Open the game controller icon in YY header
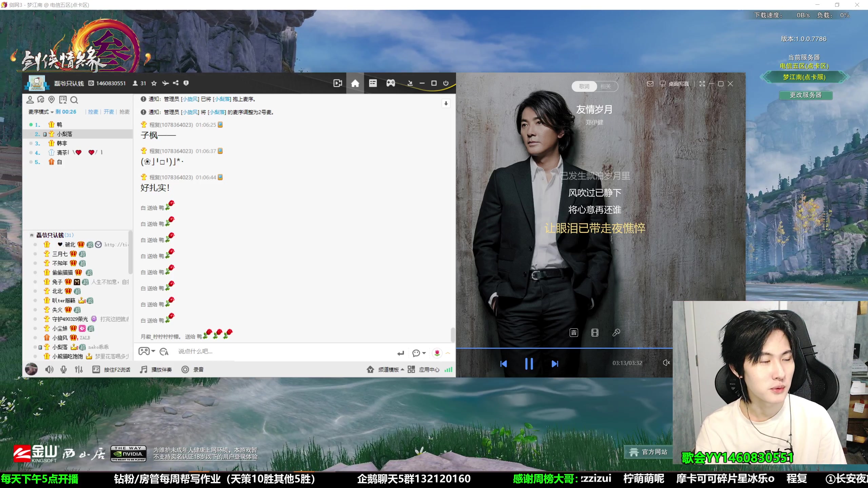 pos(391,83)
